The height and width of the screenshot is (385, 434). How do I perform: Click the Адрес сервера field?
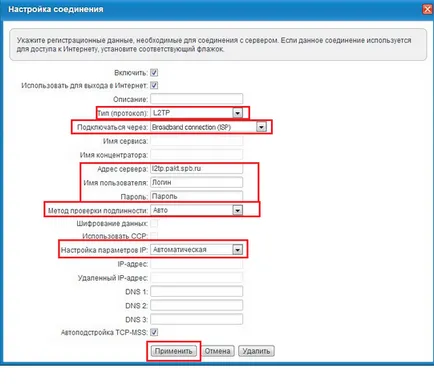coord(197,168)
